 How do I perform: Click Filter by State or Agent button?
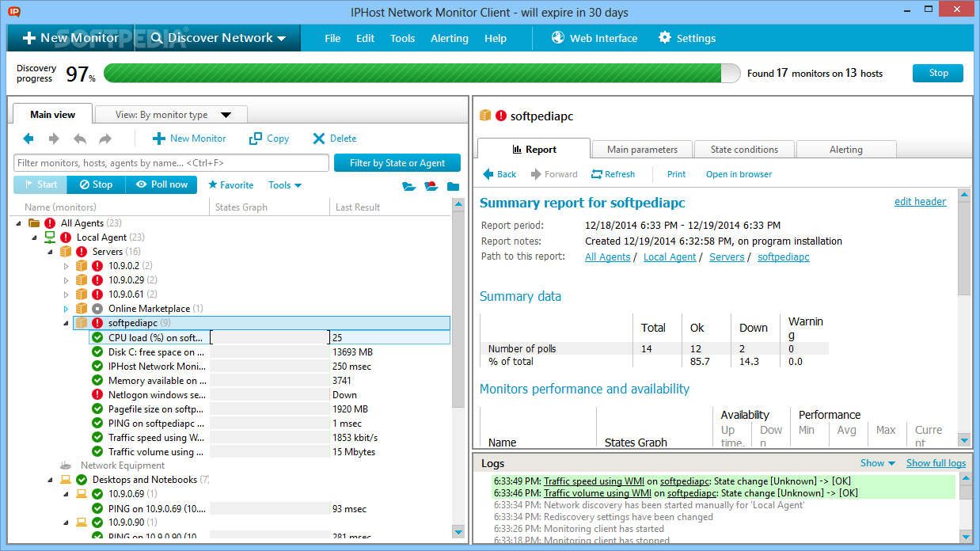[397, 162]
